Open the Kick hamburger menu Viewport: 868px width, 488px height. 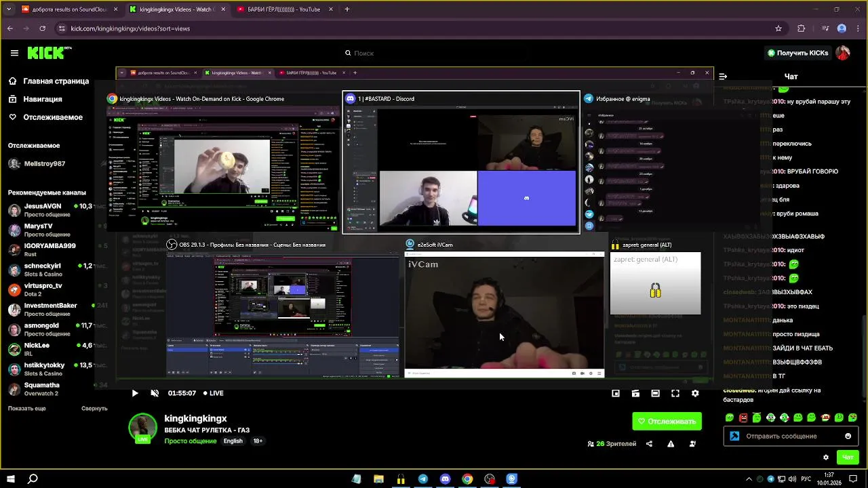tap(14, 53)
